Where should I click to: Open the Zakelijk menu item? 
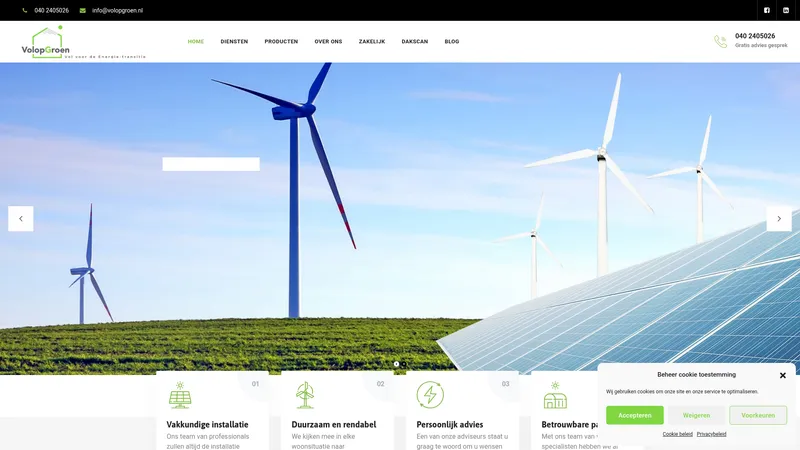[372, 41]
